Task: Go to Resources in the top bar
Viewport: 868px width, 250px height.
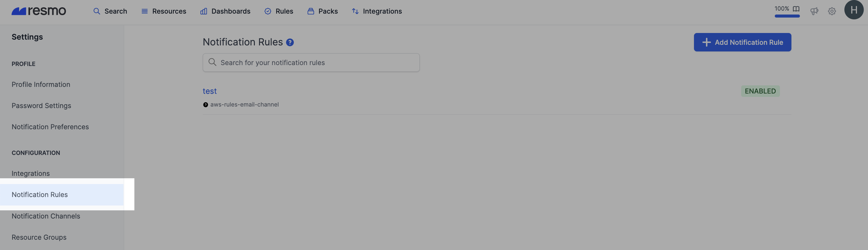Action: (164, 11)
